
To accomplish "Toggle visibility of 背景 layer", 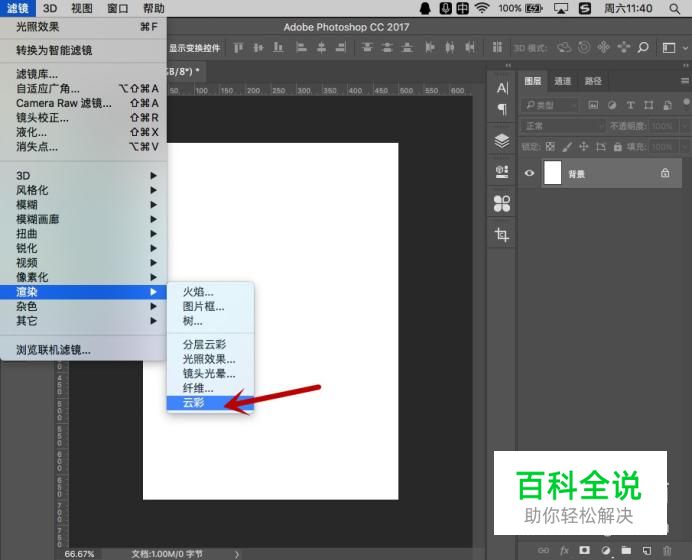I will [529, 173].
